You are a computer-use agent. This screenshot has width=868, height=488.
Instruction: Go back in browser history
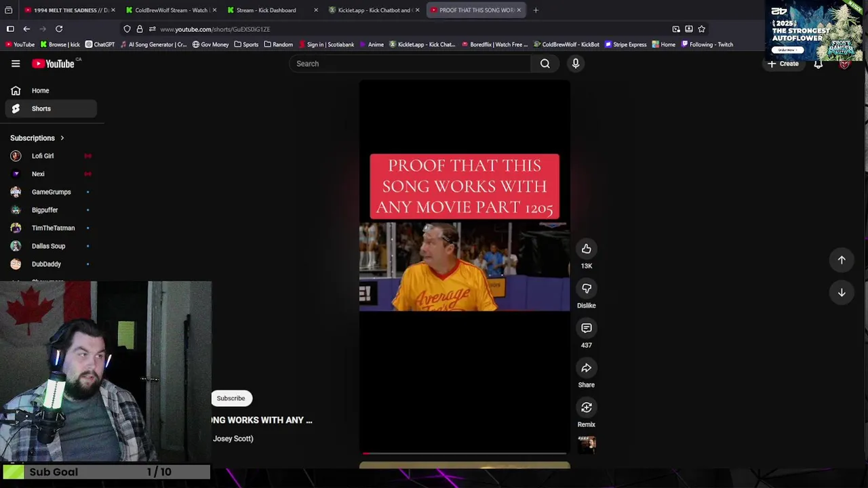[26, 29]
